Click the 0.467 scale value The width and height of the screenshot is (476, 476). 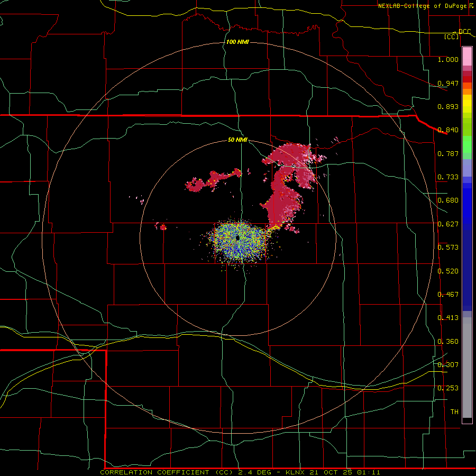pyautogui.click(x=448, y=295)
